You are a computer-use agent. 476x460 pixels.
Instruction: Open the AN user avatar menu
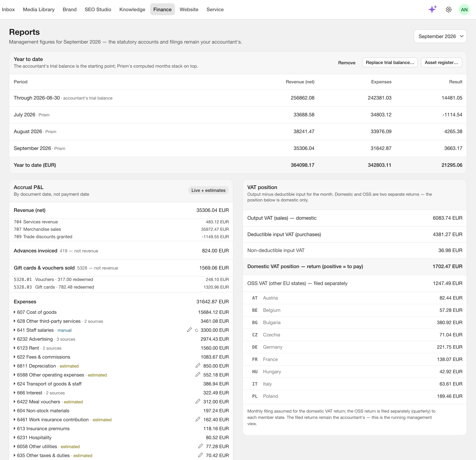tap(464, 10)
